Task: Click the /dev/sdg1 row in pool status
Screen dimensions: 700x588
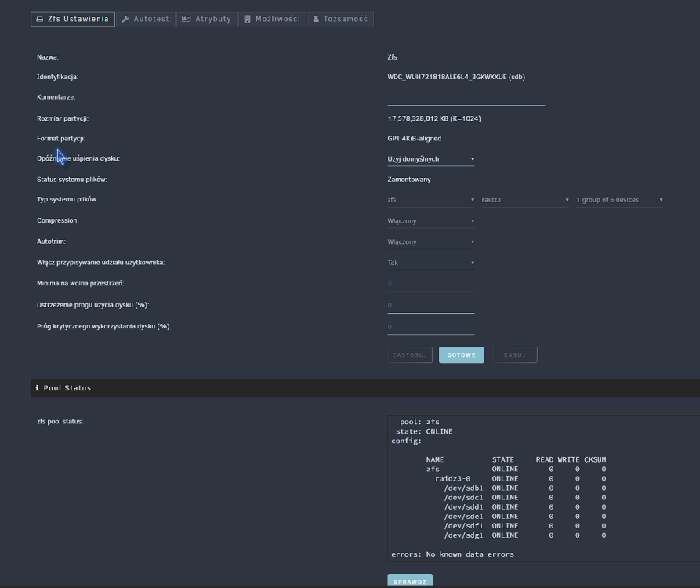Action: (525, 535)
